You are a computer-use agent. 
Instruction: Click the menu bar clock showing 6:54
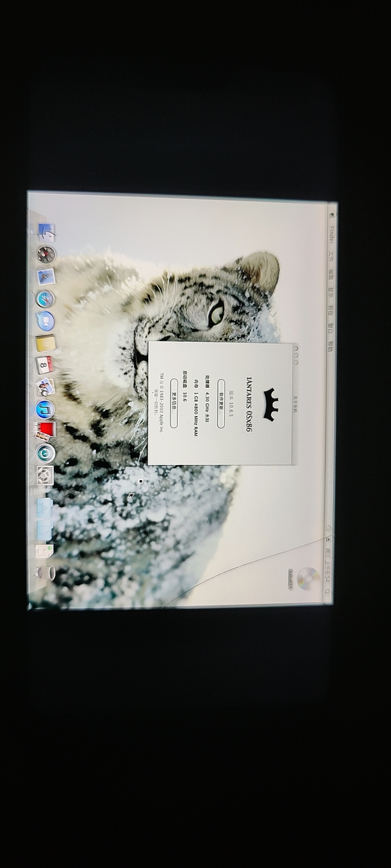[x=327, y=565]
